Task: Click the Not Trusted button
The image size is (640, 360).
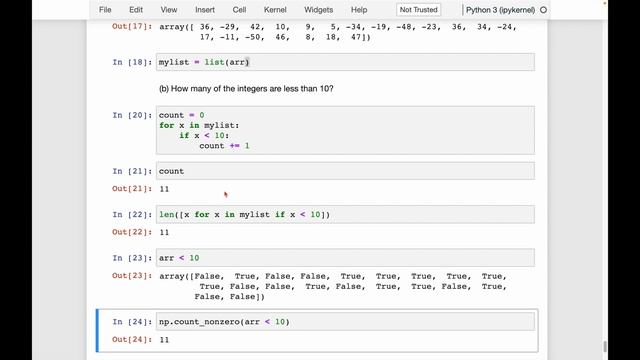Action: pyautogui.click(x=418, y=10)
